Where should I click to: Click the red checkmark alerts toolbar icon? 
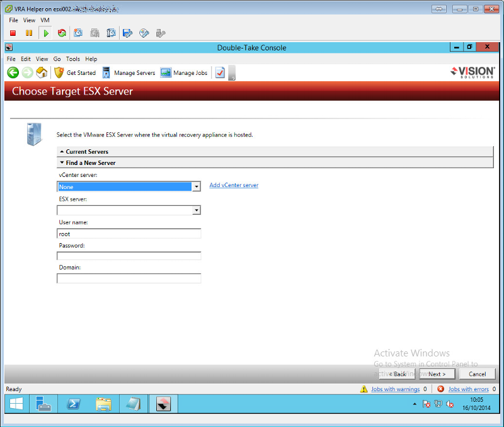[220, 72]
